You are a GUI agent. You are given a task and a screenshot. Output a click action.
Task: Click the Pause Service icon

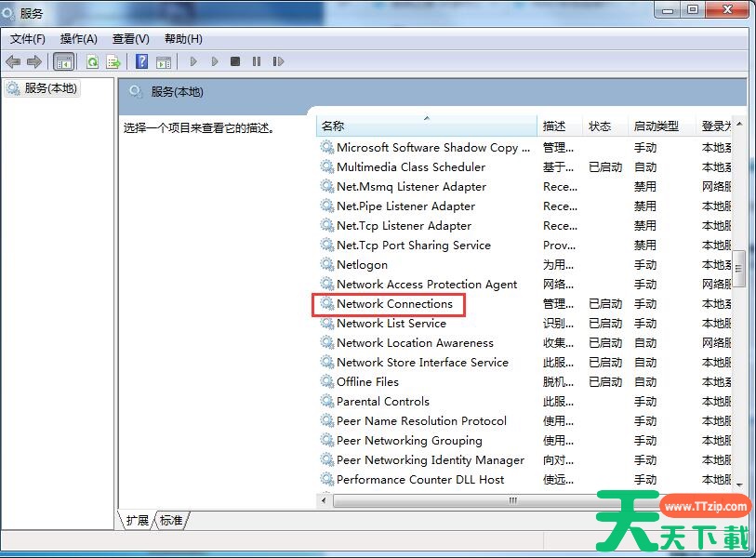click(x=257, y=61)
